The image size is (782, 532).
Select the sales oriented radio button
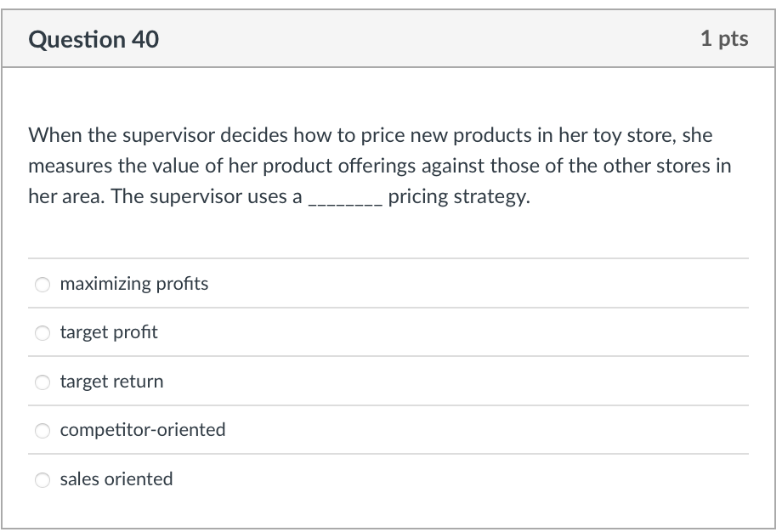coord(42,479)
